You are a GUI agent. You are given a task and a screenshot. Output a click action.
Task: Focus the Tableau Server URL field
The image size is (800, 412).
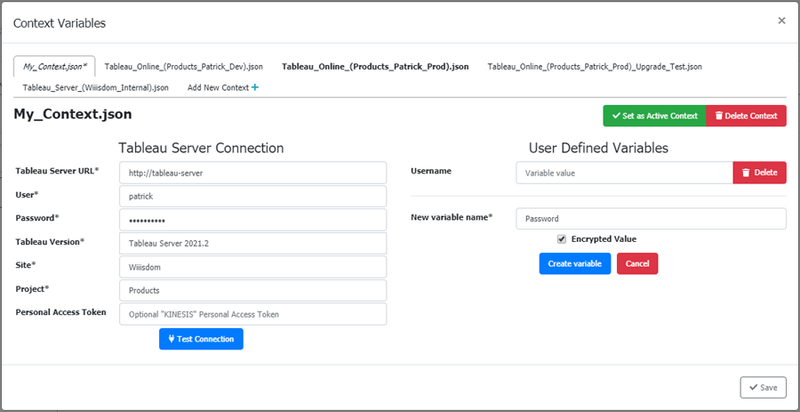[x=253, y=173]
